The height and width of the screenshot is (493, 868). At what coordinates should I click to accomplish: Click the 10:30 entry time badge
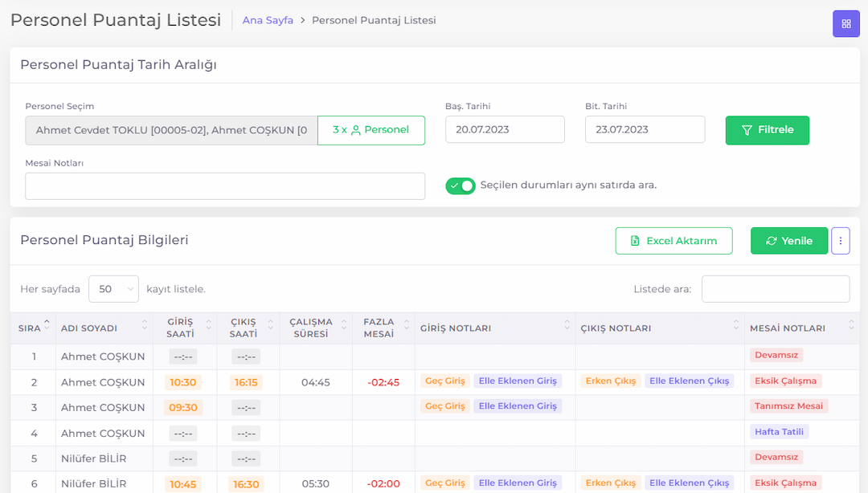coord(183,382)
